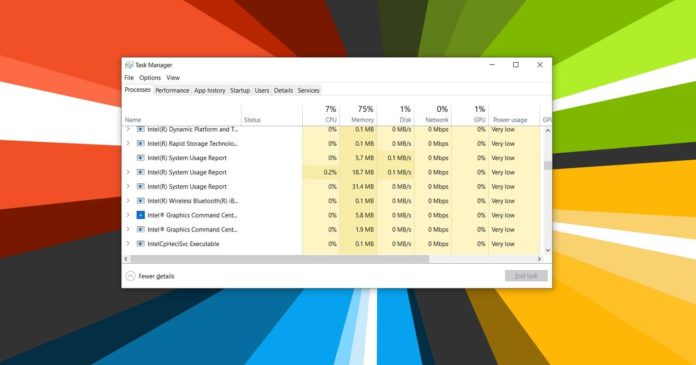696x365 pixels.
Task: Sort by the GPU 1% column header
Action: click(470, 115)
